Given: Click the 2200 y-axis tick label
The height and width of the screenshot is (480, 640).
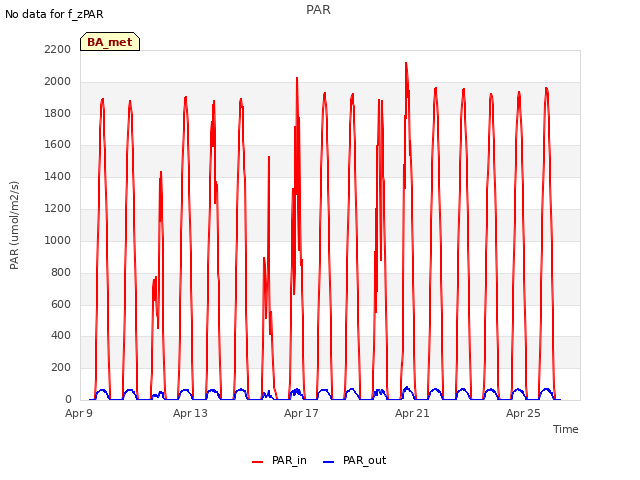Looking at the screenshot, I should point(58,49).
